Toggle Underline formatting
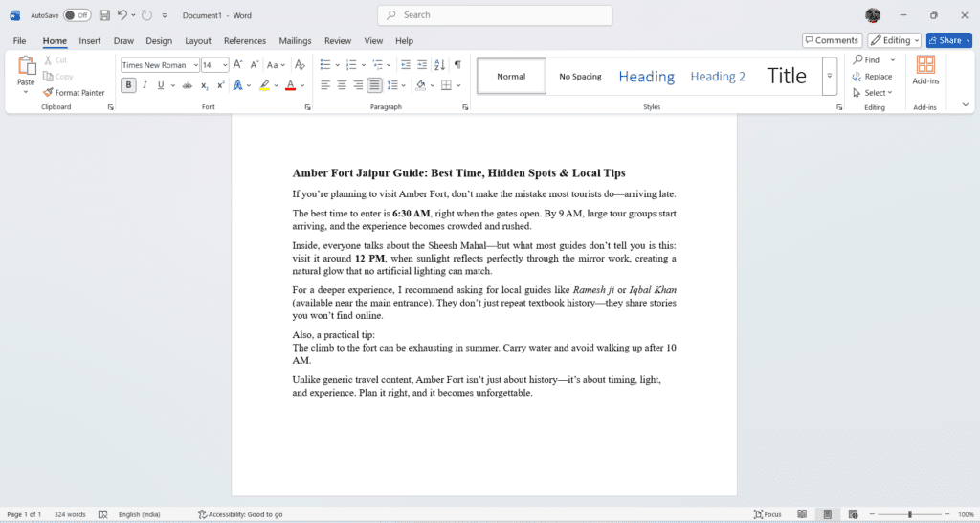 pos(161,85)
